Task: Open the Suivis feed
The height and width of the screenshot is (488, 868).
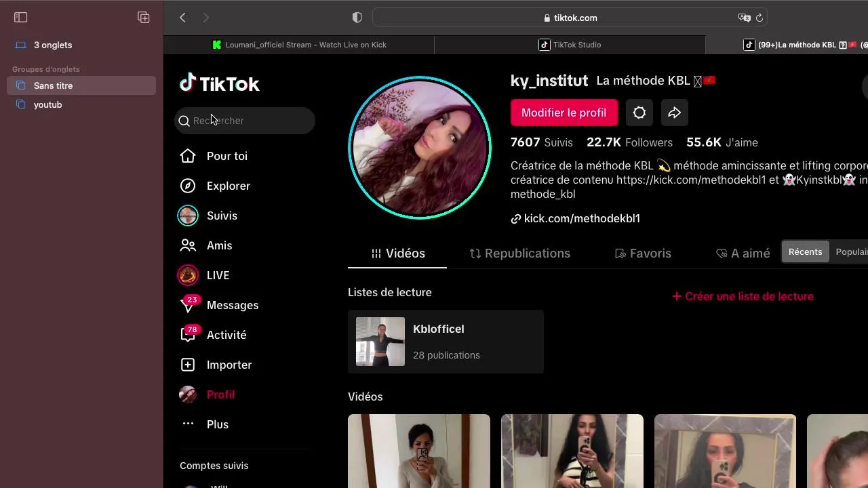Action: click(208, 216)
